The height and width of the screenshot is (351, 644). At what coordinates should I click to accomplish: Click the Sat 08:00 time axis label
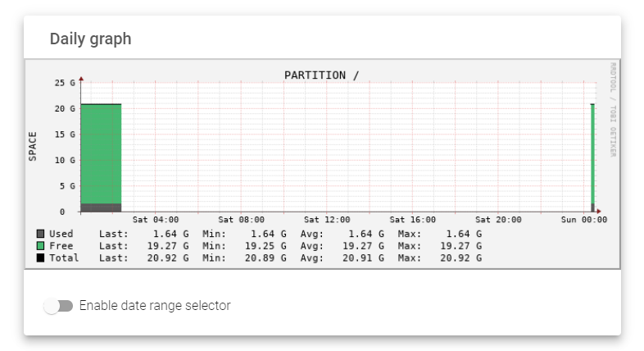(x=241, y=220)
